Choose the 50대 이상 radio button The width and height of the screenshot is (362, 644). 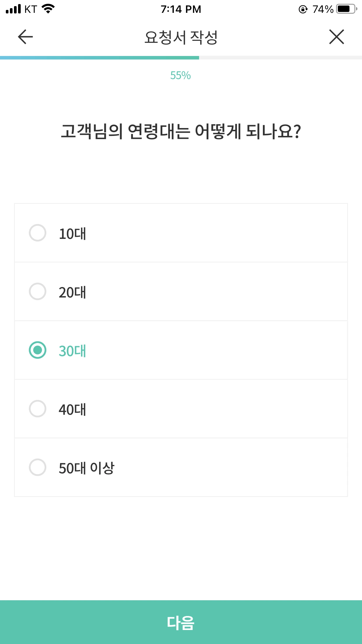coord(38,467)
